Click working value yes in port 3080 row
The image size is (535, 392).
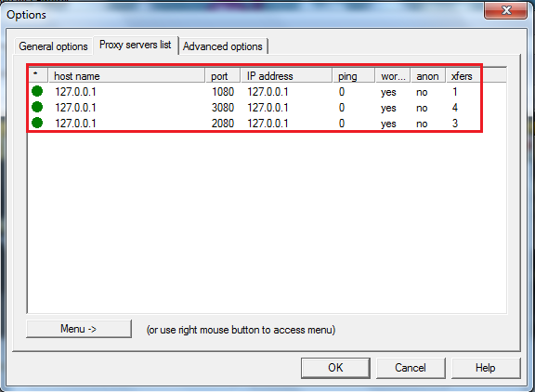(x=388, y=108)
